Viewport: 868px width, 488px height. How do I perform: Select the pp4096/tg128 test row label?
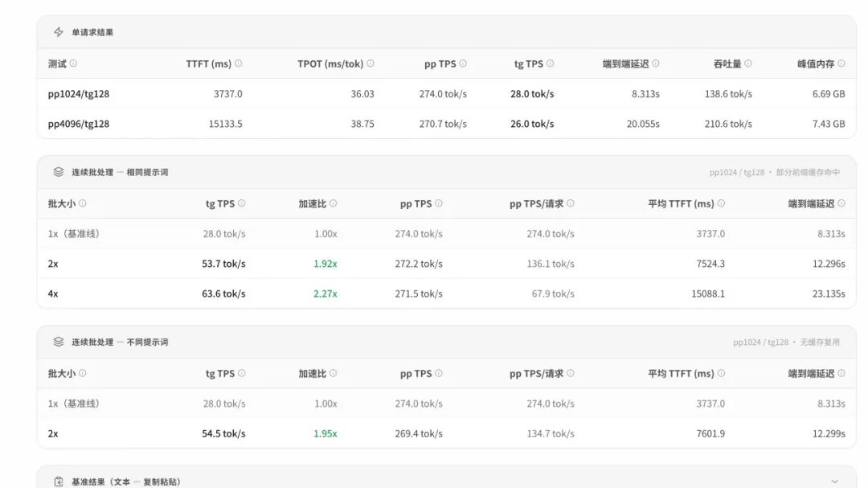coord(79,124)
